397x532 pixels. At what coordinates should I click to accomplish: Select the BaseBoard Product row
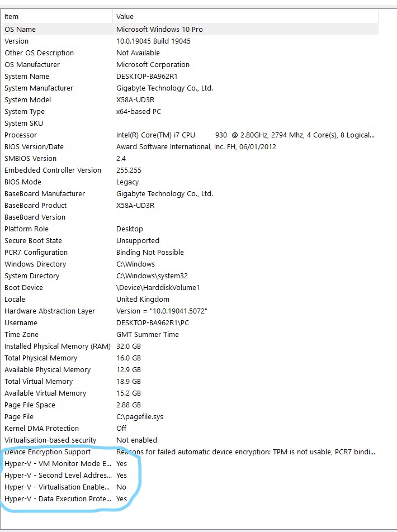click(191, 205)
